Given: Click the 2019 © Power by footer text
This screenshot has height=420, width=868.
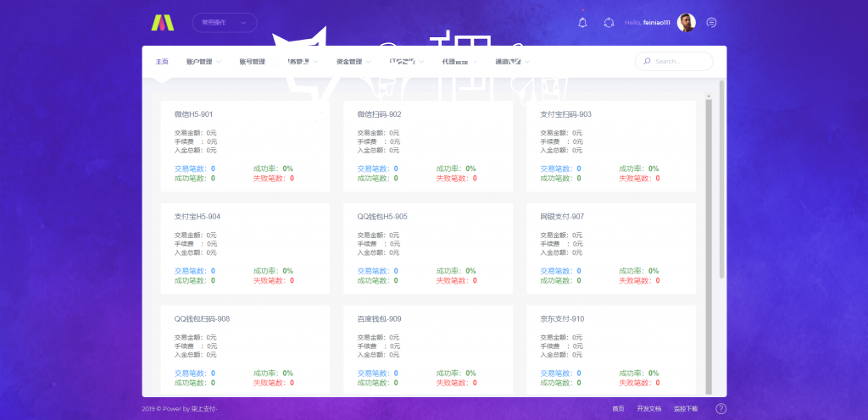Looking at the screenshot, I should [180, 409].
